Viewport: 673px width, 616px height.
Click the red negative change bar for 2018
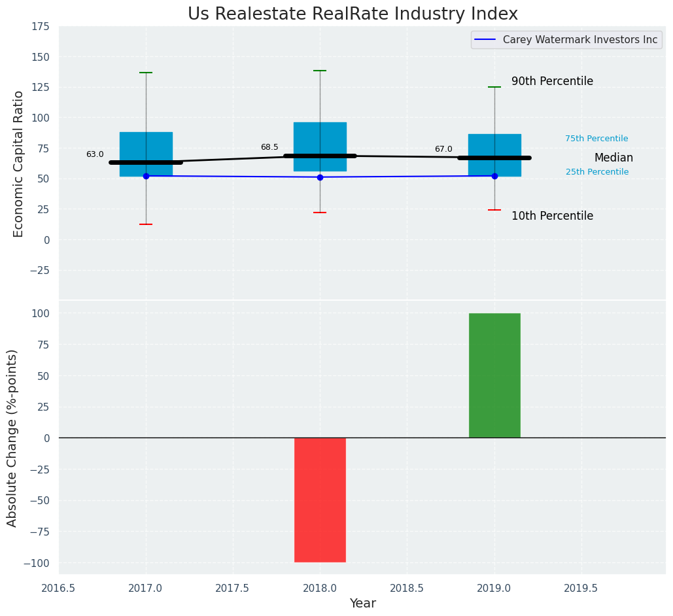(320, 500)
